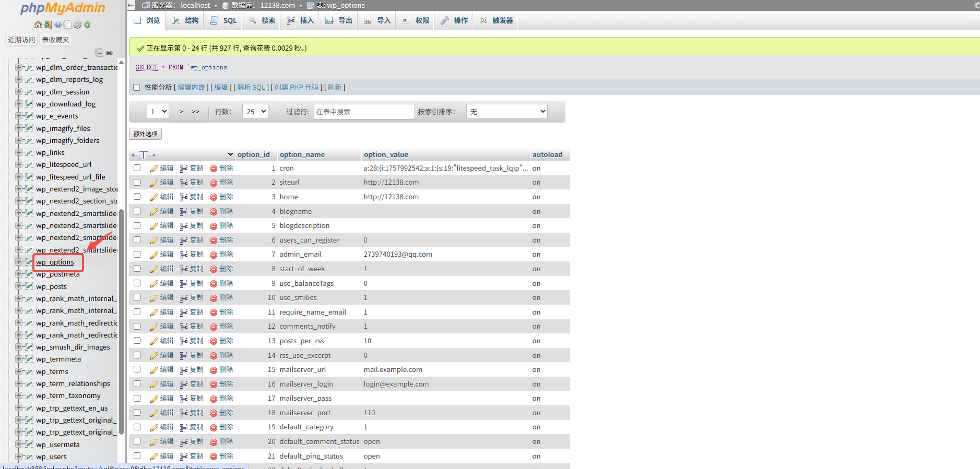Click the 在表中搜索 filter rows field

(x=364, y=112)
